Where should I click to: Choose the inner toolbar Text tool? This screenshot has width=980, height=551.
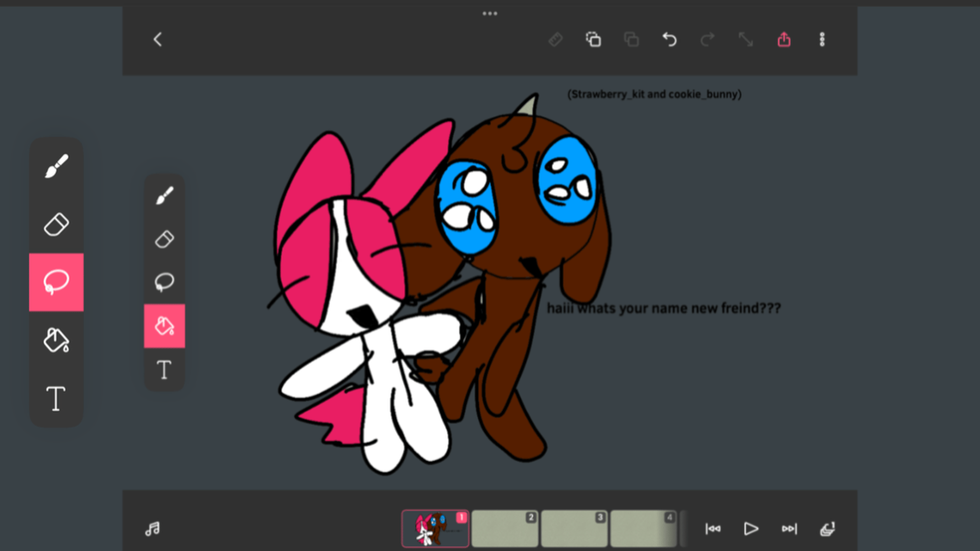point(164,370)
